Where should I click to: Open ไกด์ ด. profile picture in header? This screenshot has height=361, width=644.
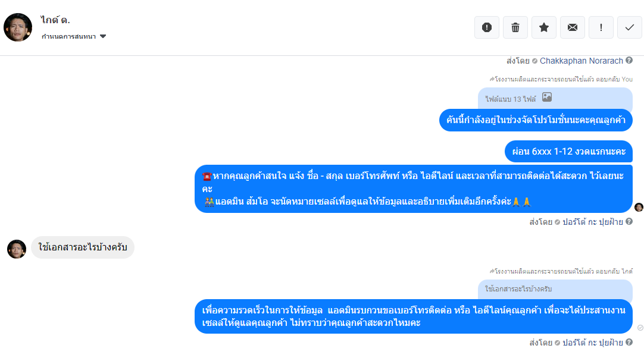[x=18, y=27]
